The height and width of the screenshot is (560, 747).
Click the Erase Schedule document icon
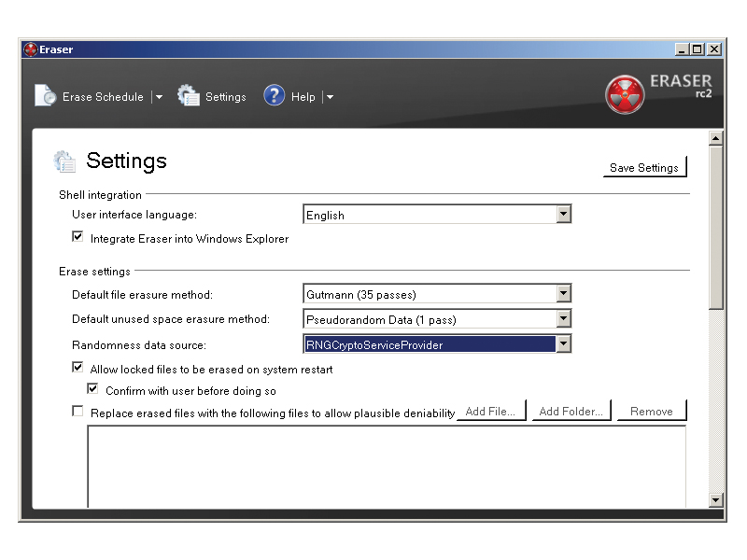[x=46, y=95]
